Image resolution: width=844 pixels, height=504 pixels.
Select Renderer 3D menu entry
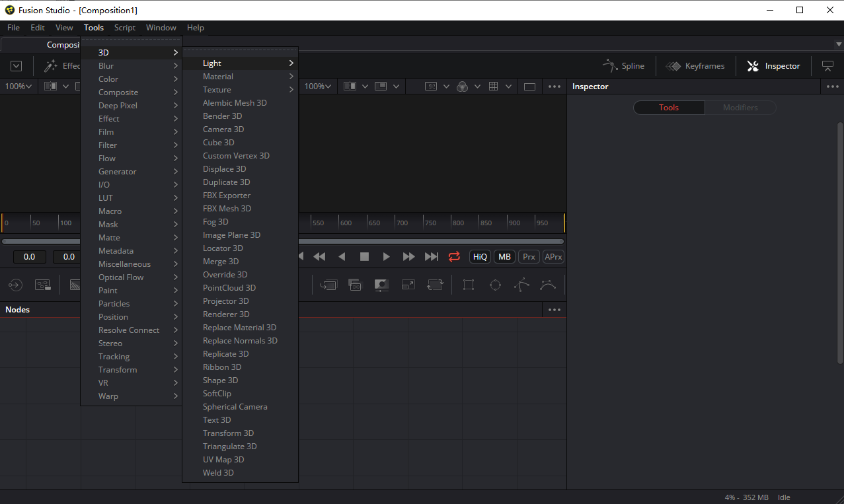pos(241,314)
